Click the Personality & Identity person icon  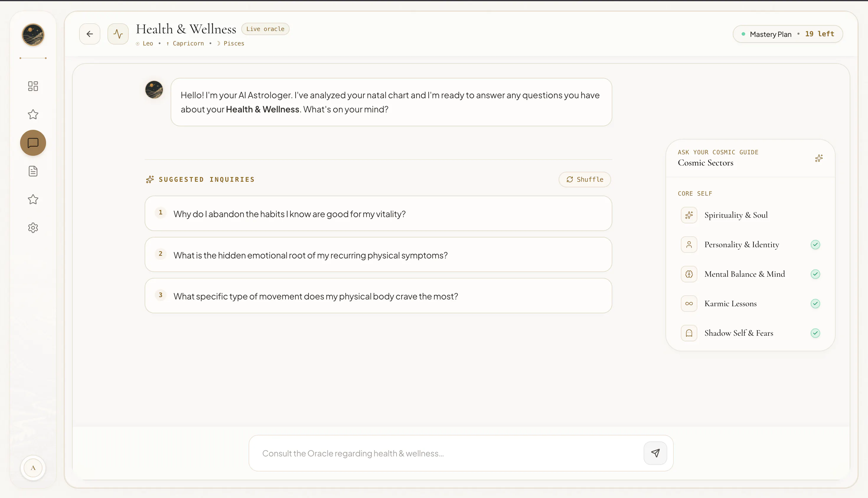tap(689, 245)
